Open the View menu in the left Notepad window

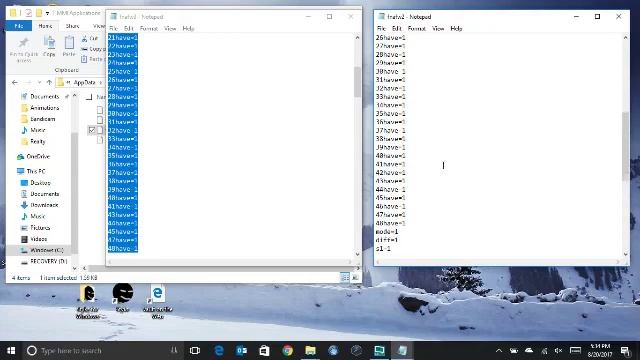pyautogui.click(x=170, y=29)
